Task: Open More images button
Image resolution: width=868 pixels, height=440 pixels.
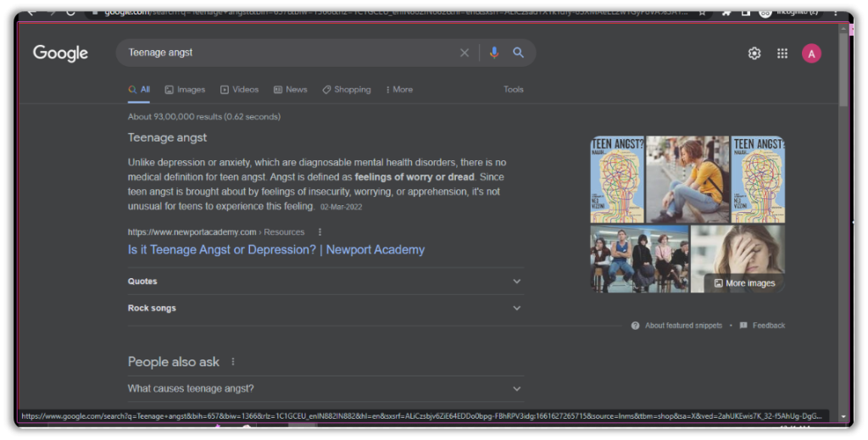Action: (744, 283)
